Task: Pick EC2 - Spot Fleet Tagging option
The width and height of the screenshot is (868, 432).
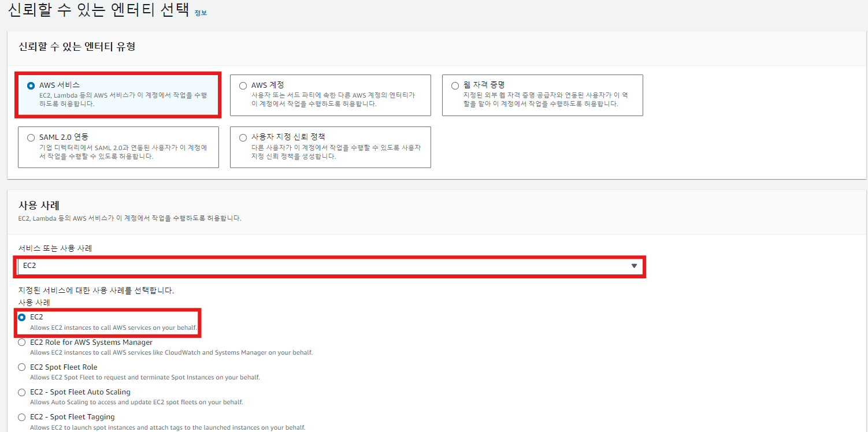Action: pos(22,417)
